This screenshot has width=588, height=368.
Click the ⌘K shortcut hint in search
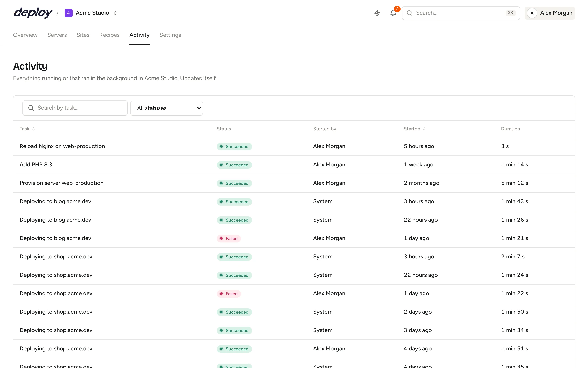coord(510,13)
